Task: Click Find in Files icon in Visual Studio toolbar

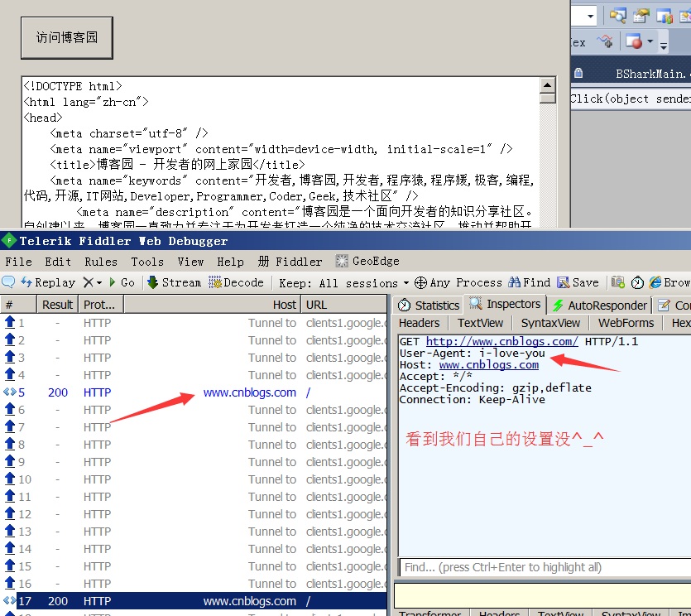Action: (x=618, y=16)
